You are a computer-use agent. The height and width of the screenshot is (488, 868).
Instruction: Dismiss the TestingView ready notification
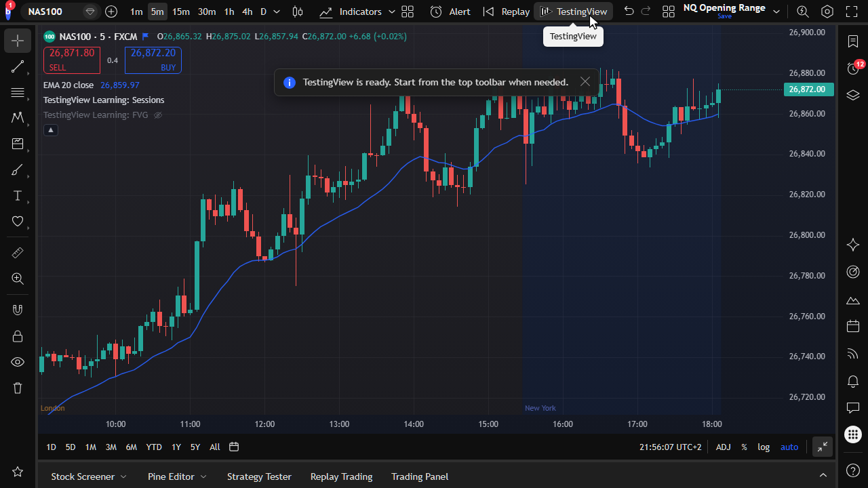[x=585, y=82]
